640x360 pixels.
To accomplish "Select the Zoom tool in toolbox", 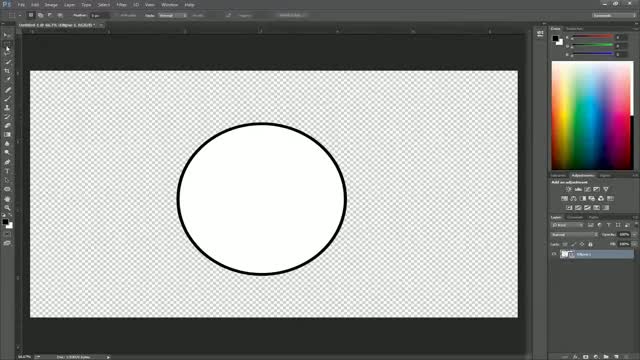I will point(7,208).
